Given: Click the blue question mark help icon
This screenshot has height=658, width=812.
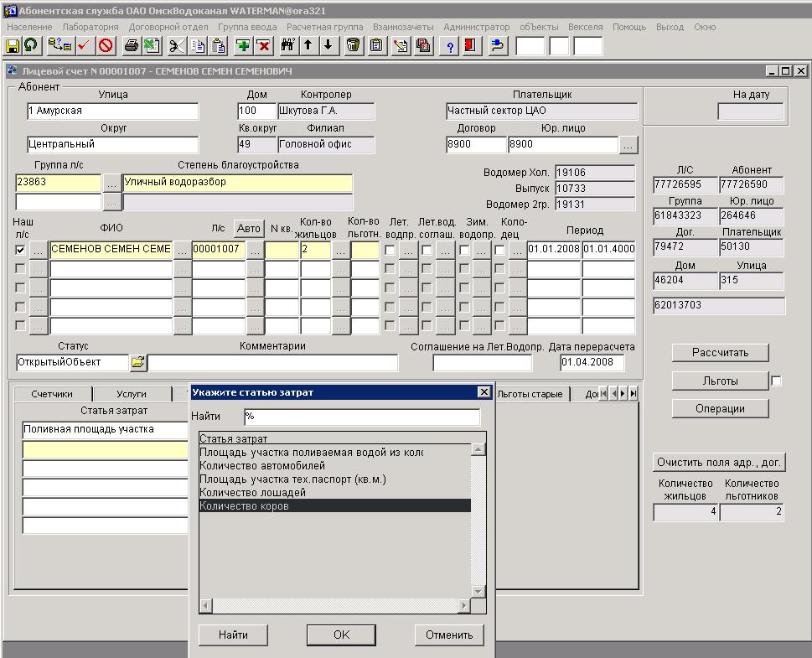Looking at the screenshot, I should [x=451, y=46].
